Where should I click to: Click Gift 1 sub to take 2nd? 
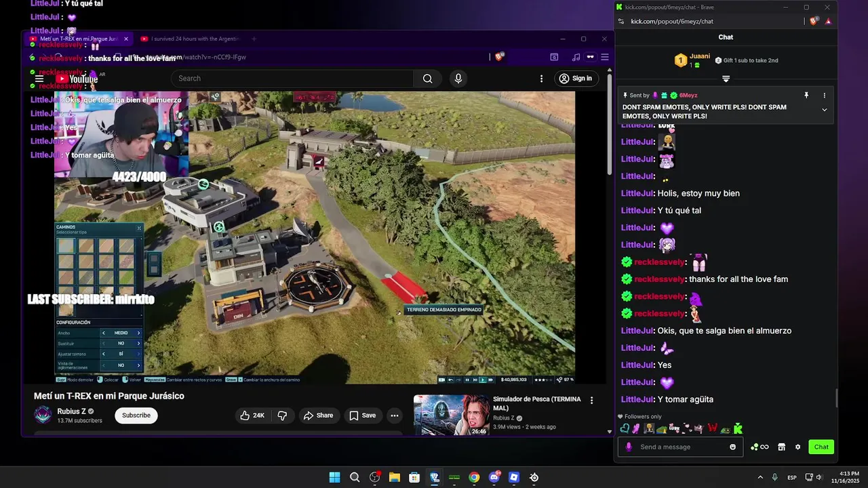[x=747, y=60]
